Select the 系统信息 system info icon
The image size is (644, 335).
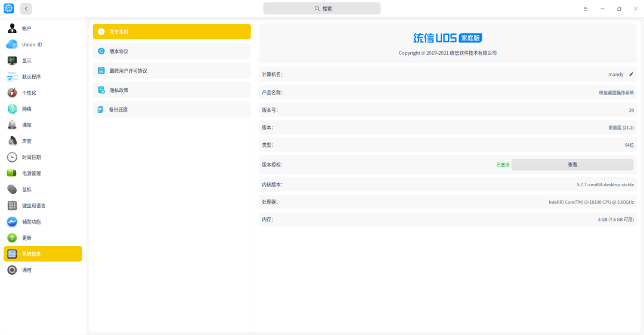(x=12, y=254)
